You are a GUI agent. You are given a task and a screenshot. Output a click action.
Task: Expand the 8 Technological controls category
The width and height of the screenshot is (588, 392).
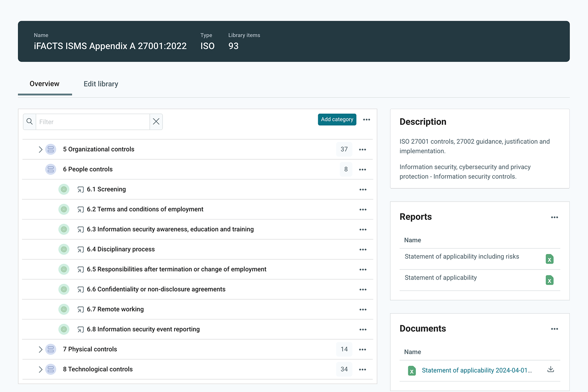pyautogui.click(x=40, y=370)
